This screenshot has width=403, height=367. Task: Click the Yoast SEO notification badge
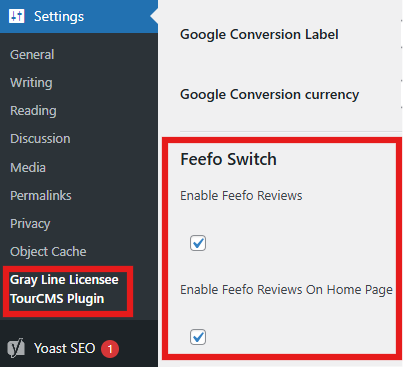click(110, 349)
